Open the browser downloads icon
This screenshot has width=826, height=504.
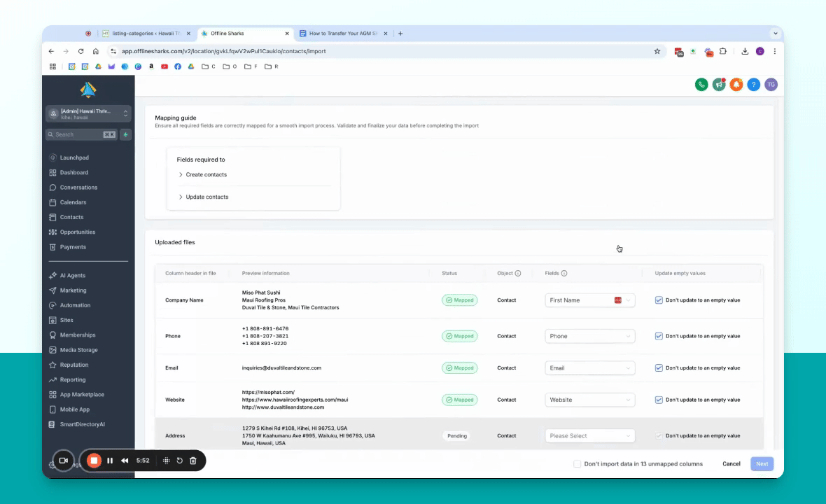[745, 51]
